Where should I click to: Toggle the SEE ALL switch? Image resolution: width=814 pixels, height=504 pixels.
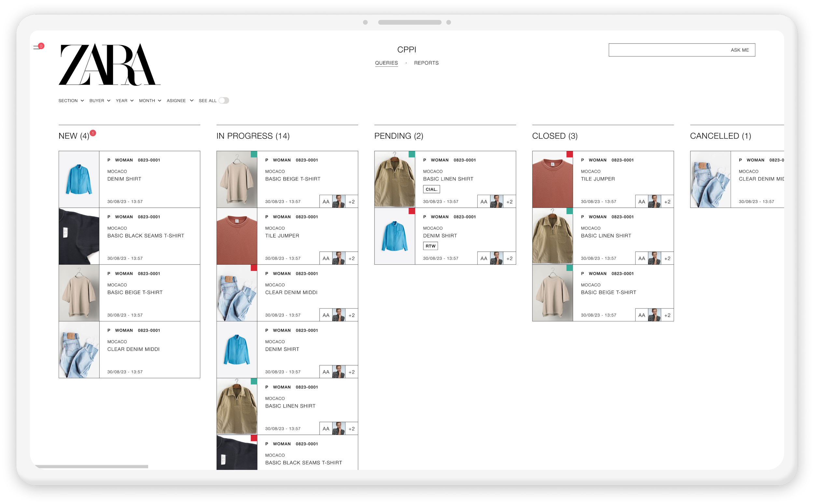click(x=224, y=101)
